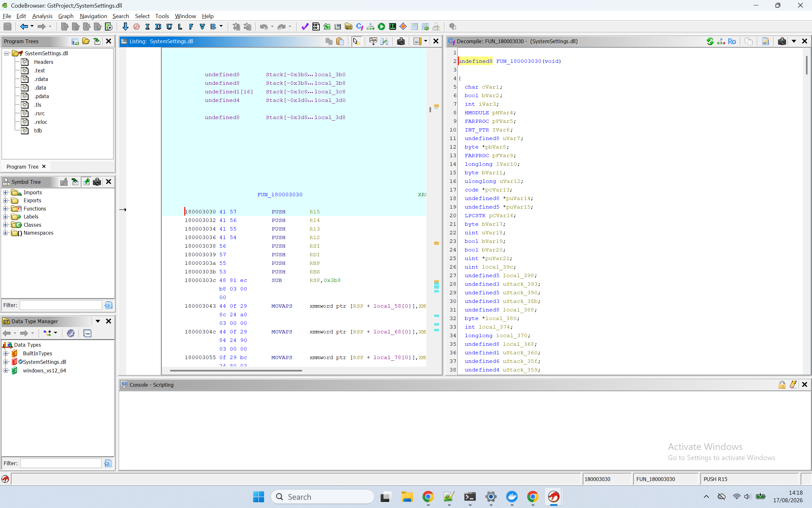Click the Symbol Tree filter options button
This screenshot has width=812, height=508.
pyautogui.click(x=108, y=305)
